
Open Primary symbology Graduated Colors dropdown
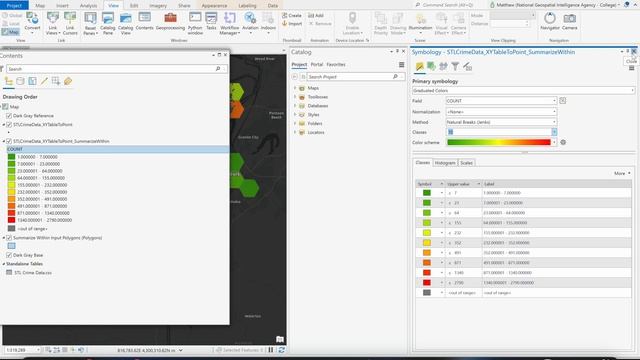coord(523,91)
